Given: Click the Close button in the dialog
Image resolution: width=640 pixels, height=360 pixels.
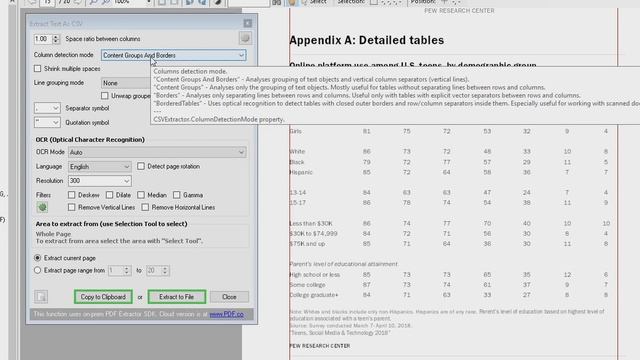Looking at the screenshot, I should pos(229,297).
